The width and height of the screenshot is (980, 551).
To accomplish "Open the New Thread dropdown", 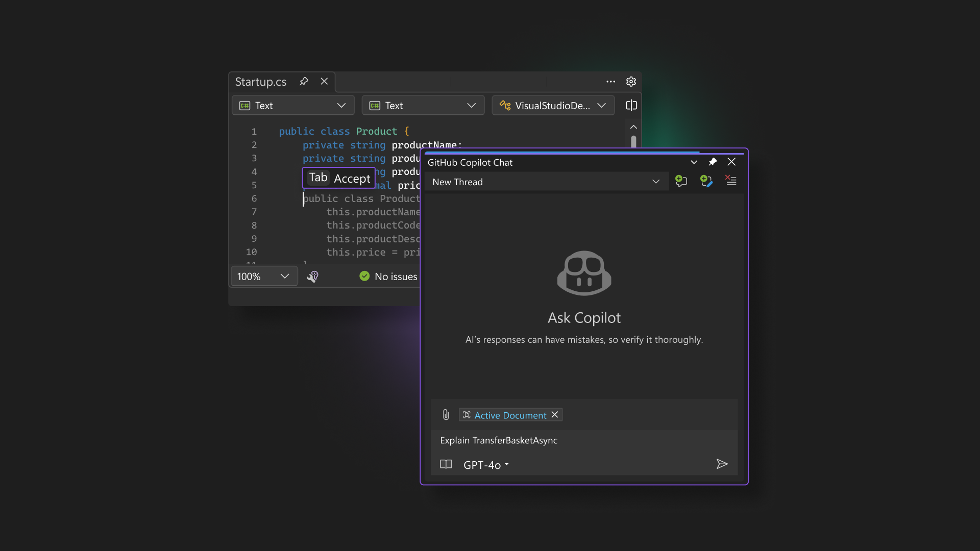I will pyautogui.click(x=547, y=182).
